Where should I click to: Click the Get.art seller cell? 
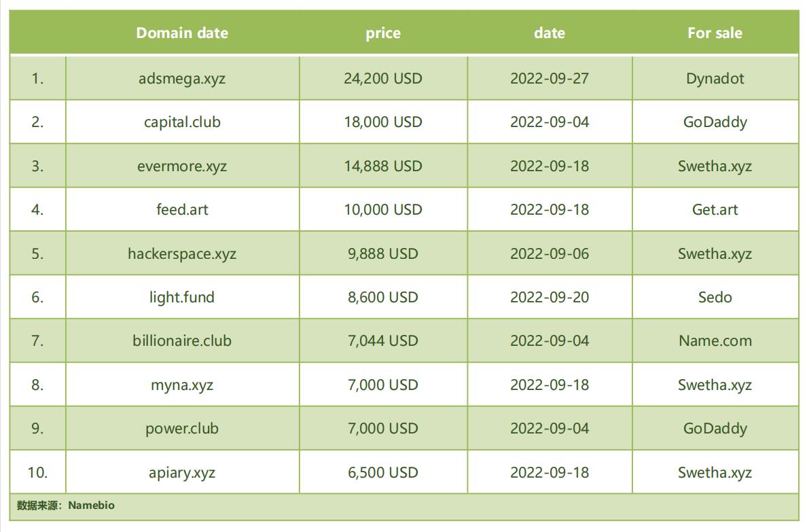pyautogui.click(x=715, y=209)
